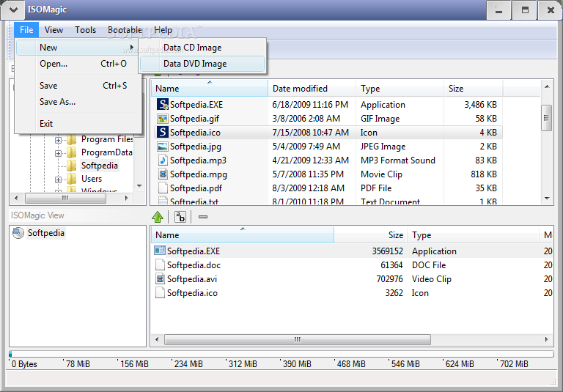
Task: Click the Softpedia.EXE icon in upper file list
Action: click(163, 105)
